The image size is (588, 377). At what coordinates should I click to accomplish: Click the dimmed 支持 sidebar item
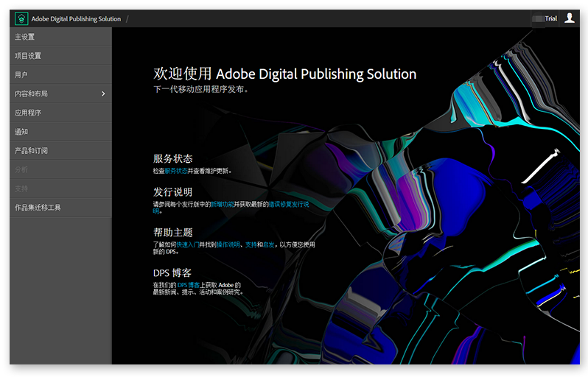click(x=60, y=188)
